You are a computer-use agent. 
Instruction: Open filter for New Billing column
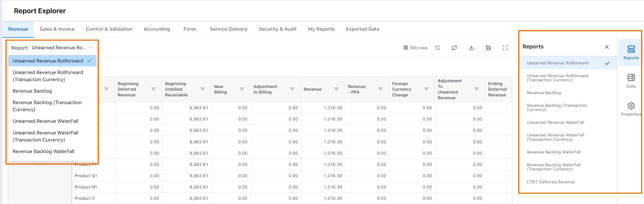pyautogui.click(x=241, y=89)
